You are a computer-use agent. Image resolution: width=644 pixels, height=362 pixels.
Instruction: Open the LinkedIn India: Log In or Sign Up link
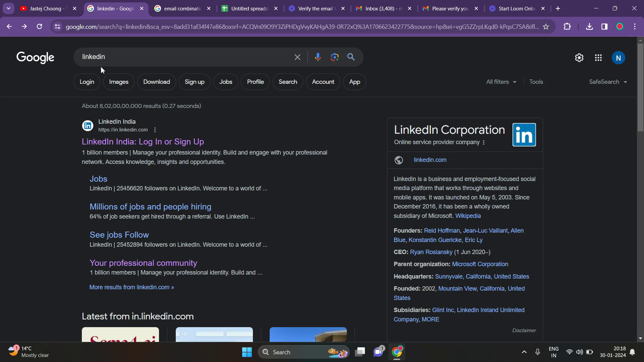[143, 141]
